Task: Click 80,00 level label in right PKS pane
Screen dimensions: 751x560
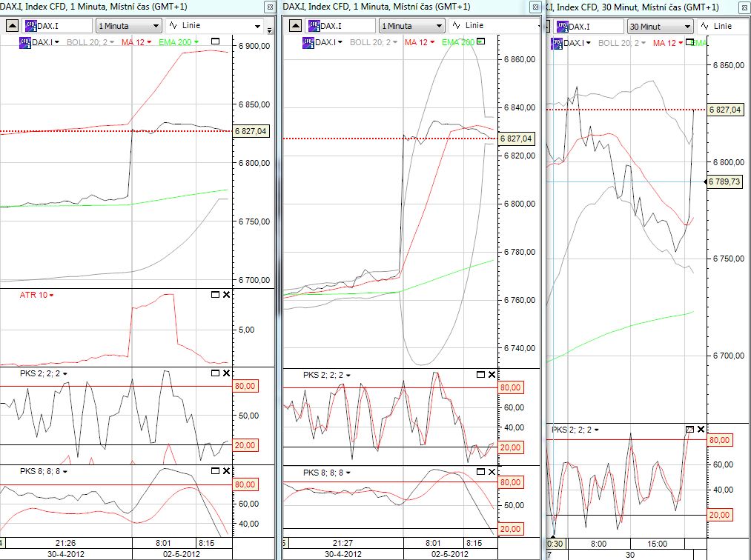Action: pyautogui.click(x=719, y=440)
